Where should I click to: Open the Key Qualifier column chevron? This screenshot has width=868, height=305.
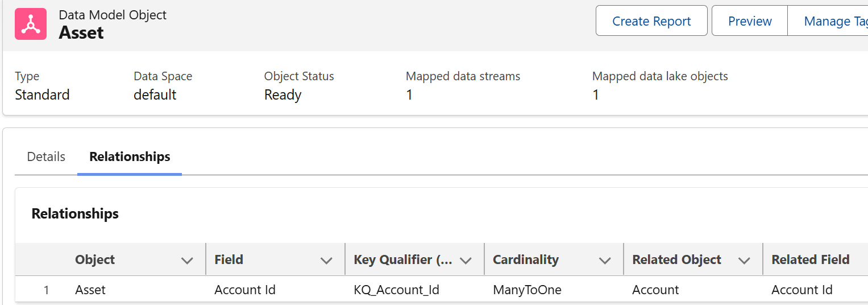(x=466, y=261)
